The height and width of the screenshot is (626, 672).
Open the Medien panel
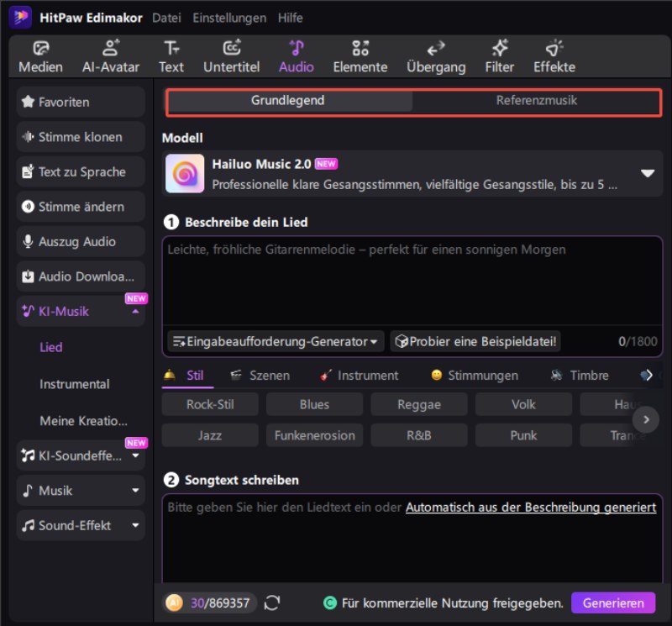(39, 56)
